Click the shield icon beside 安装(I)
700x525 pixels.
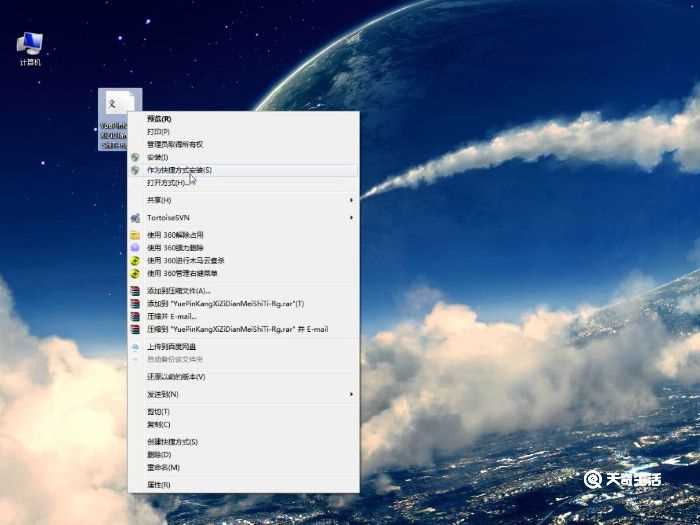[135, 157]
